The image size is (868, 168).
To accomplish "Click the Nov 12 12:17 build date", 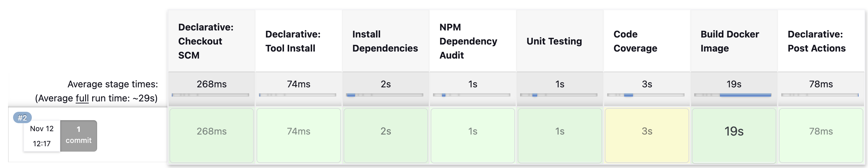I will pos(42,136).
